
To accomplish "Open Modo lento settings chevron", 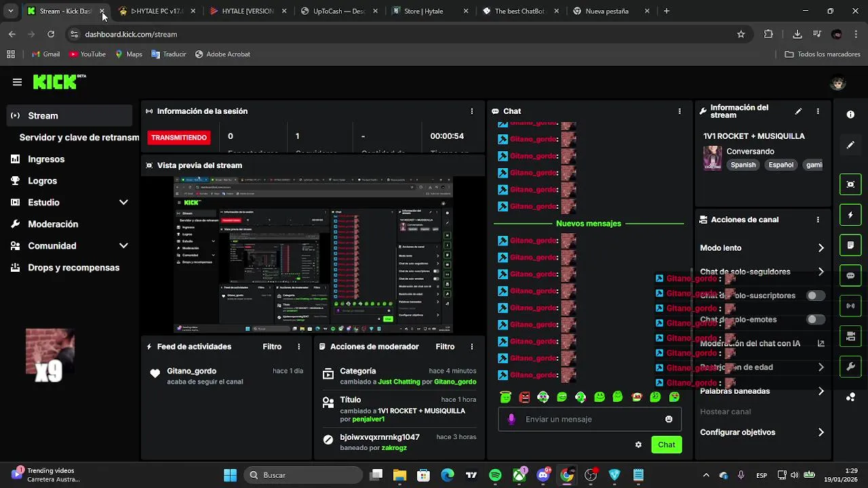I will coord(821,248).
